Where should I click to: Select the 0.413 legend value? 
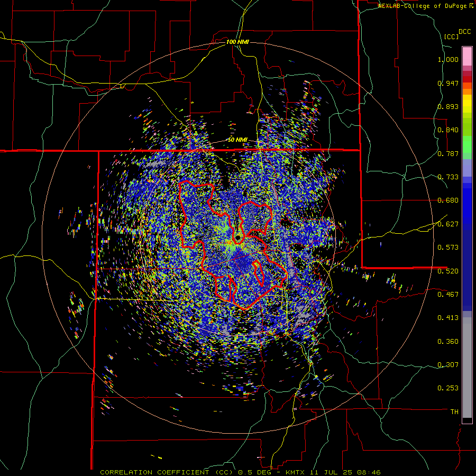448,318
